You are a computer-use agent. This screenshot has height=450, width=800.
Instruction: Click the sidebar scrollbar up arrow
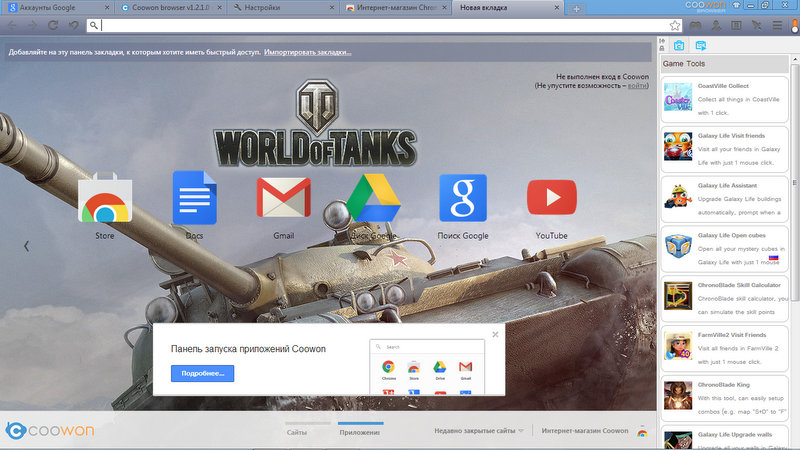coord(795,60)
